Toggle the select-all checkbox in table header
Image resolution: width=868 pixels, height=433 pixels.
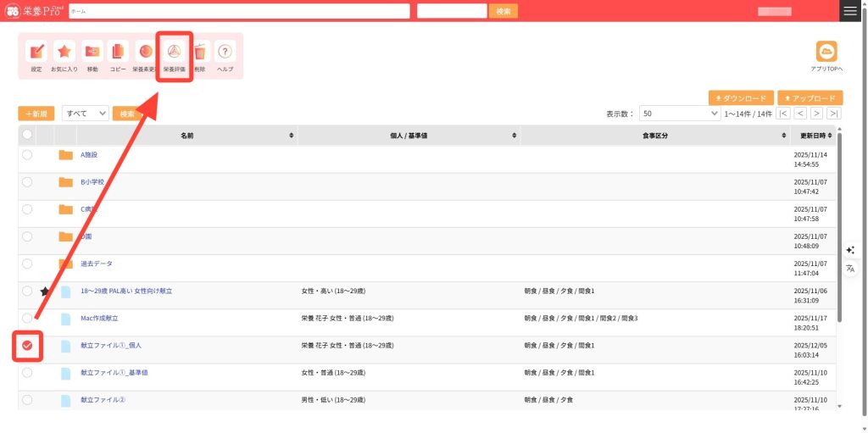[27, 135]
